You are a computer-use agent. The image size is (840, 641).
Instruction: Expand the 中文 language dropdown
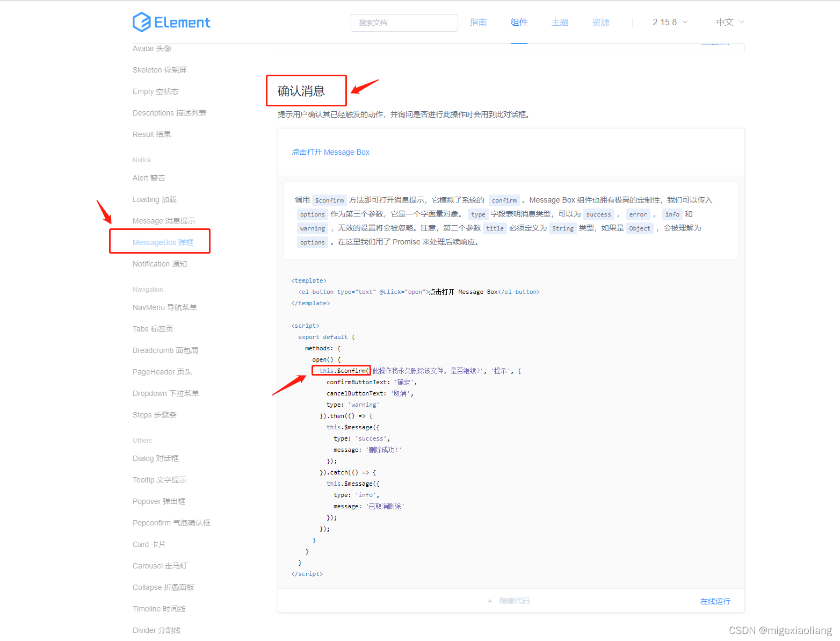[730, 22]
